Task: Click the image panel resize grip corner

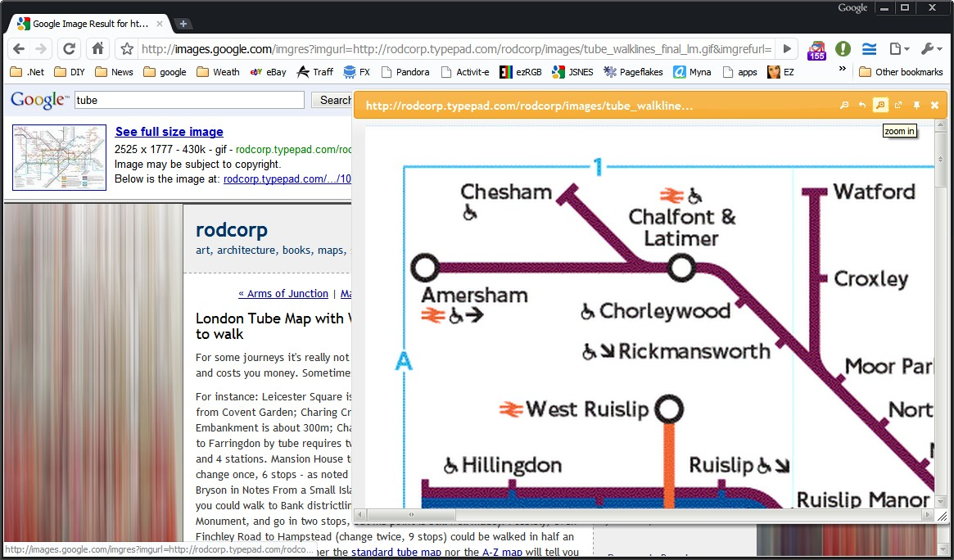Action: (941, 516)
